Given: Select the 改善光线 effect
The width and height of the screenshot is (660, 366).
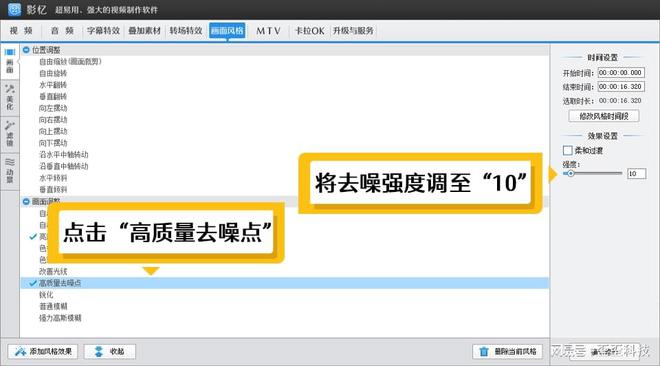Looking at the screenshot, I should pyautogui.click(x=53, y=272).
